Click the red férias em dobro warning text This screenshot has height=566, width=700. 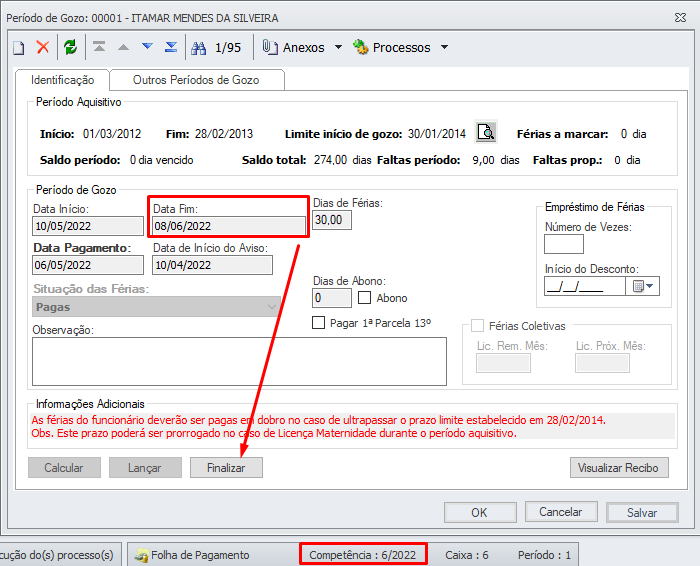click(x=318, y=420)
